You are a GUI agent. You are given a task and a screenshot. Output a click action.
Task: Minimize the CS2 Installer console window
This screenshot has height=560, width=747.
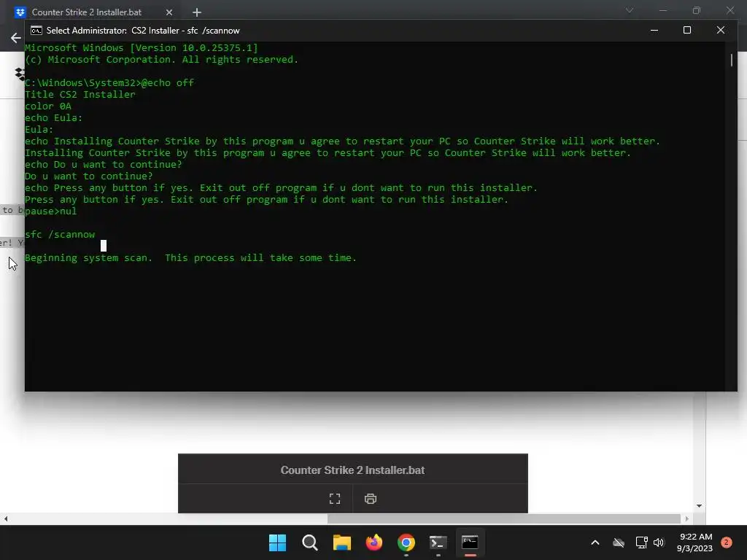coord(654,31)
